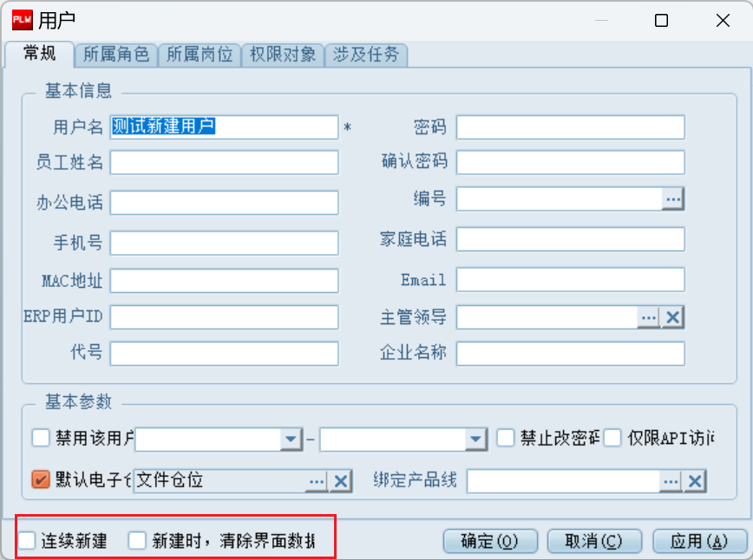Focus the MAC地址 input field
The height and width of the screenshot is (560, 753).
225,281
